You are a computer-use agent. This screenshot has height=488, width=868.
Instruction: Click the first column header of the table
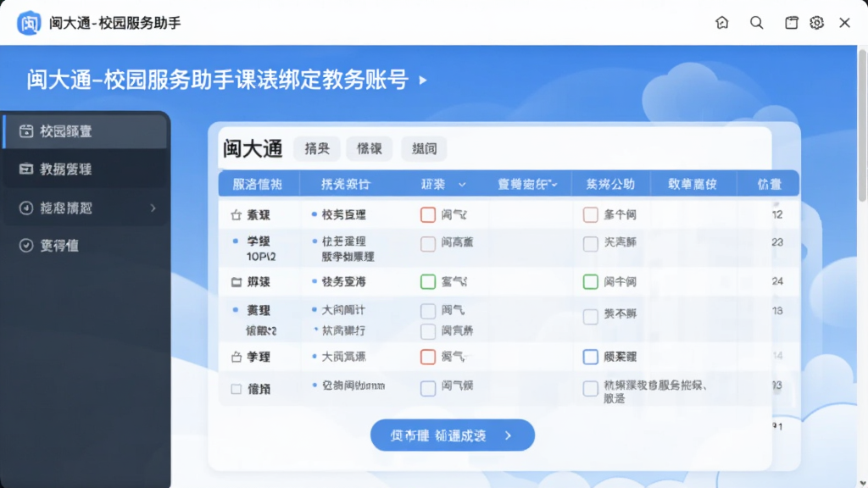click(258, 184)
